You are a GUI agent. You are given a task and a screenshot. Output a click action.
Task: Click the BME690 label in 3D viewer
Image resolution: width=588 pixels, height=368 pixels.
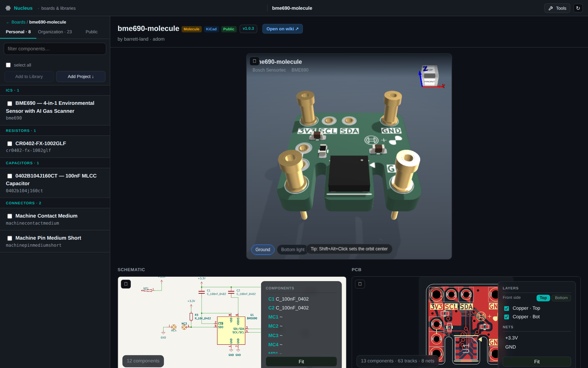(x=300, y=70)
